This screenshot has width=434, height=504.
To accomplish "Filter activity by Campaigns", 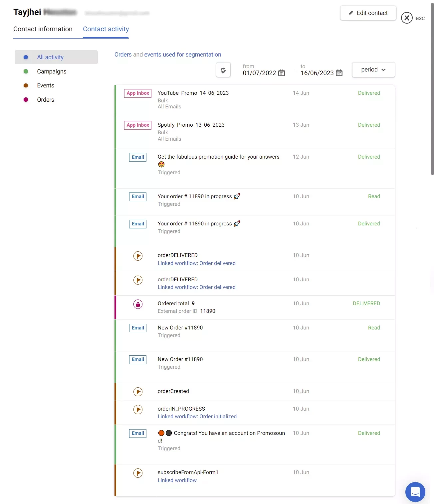I will point(52,71).
